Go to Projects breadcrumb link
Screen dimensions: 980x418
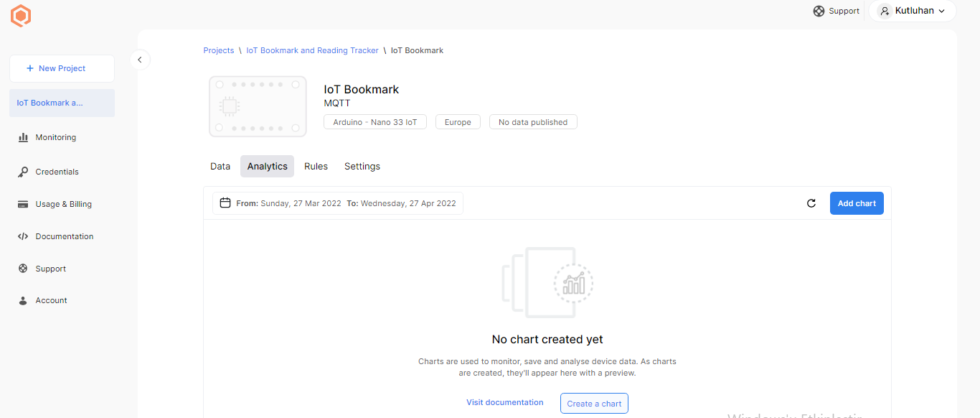tap(218, 50)
